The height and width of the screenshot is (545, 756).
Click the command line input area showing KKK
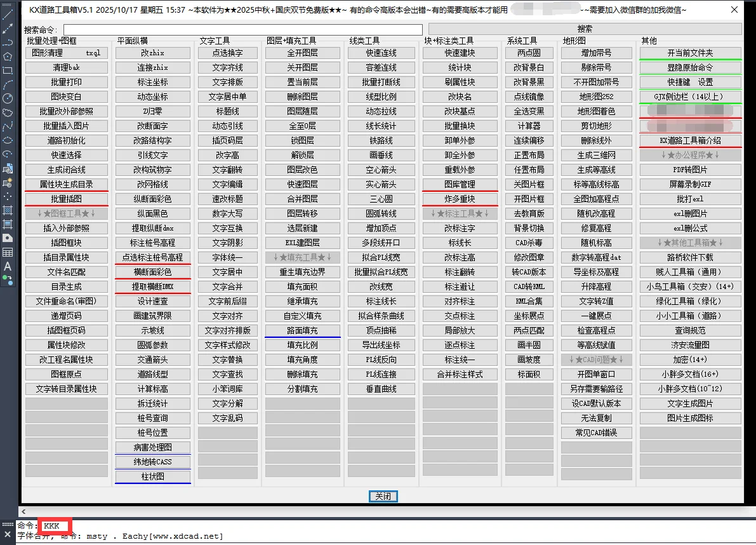tap(56, 526)
